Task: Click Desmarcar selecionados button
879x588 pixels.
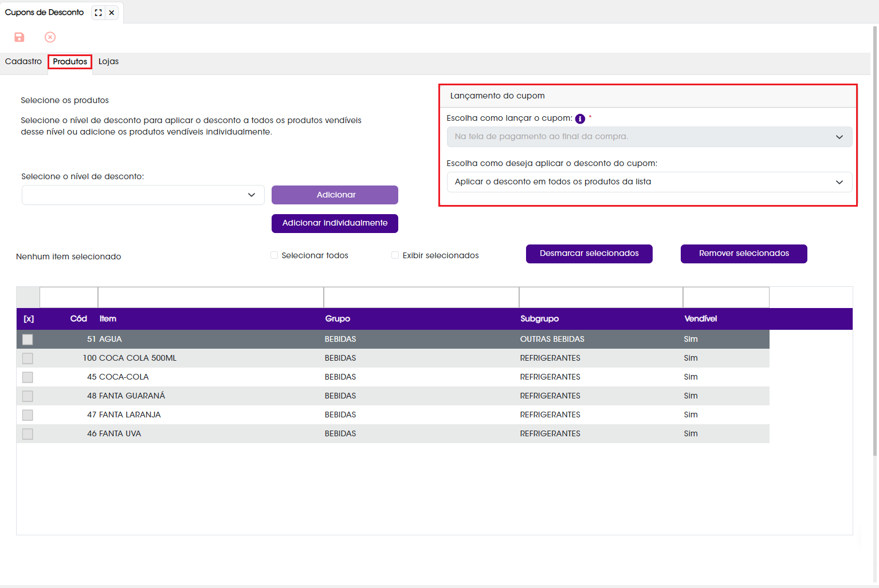Action: tap(589, 254)
